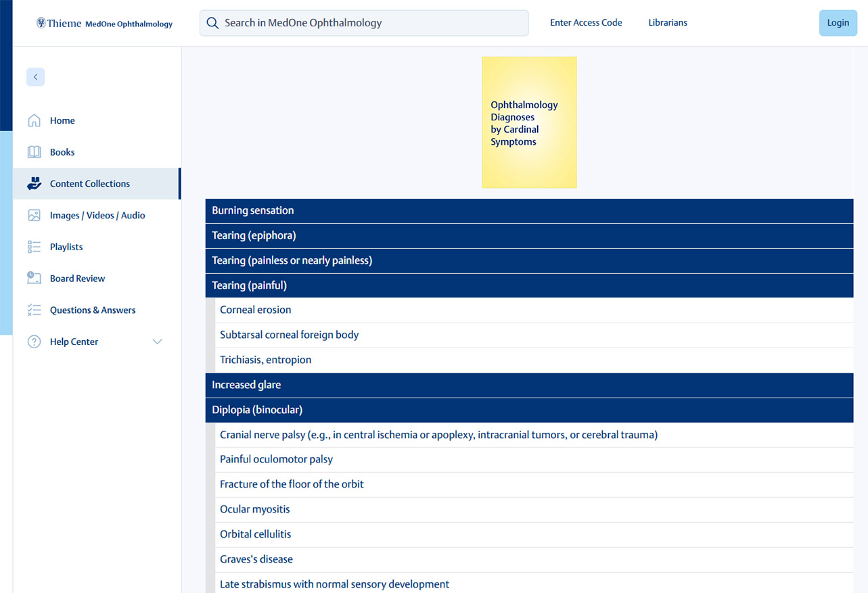Screen dimensions: 868x593
Task: Select the Graves's disease entry
Action: (256, 559)
